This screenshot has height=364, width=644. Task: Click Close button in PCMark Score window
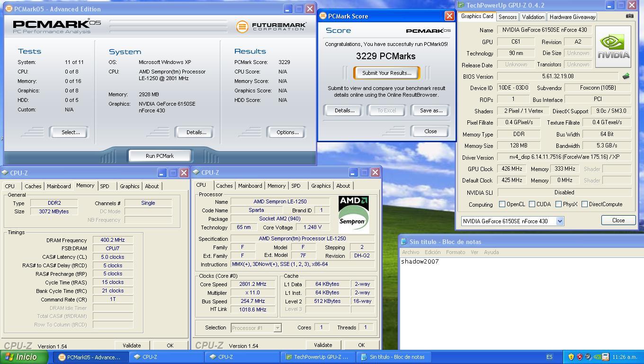click(430, 131)
